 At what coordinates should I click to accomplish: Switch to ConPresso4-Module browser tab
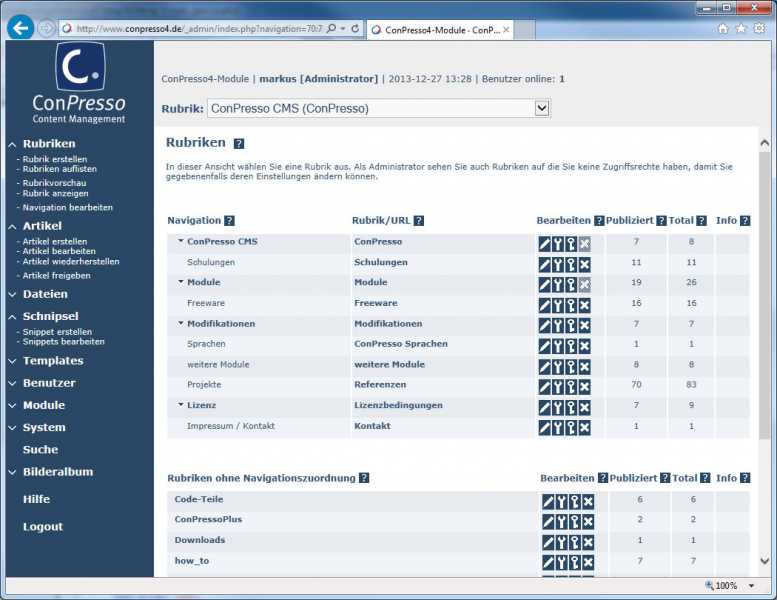click(x=440, y=30)
